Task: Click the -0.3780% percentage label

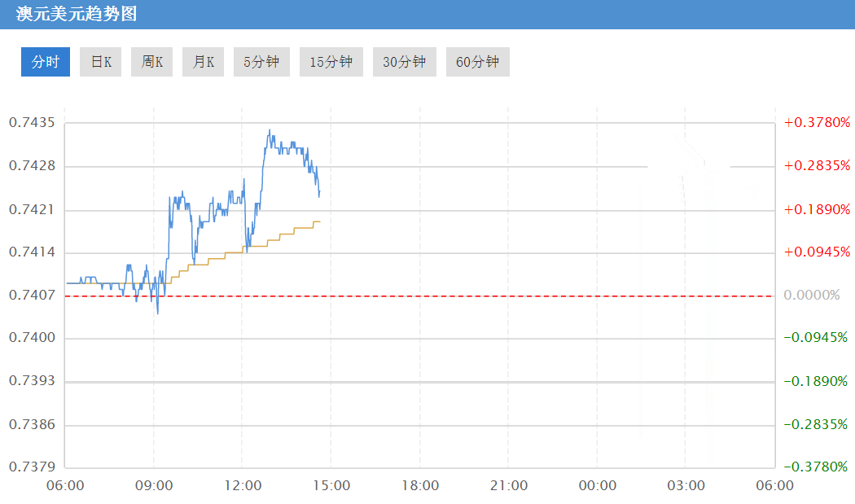Action: click(x=816, y=467)
